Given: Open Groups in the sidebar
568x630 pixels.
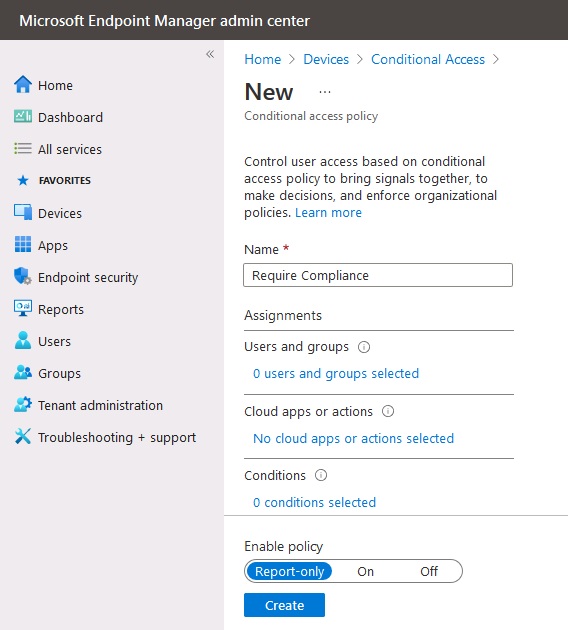Looking at the screenshot, I should 59,373.
